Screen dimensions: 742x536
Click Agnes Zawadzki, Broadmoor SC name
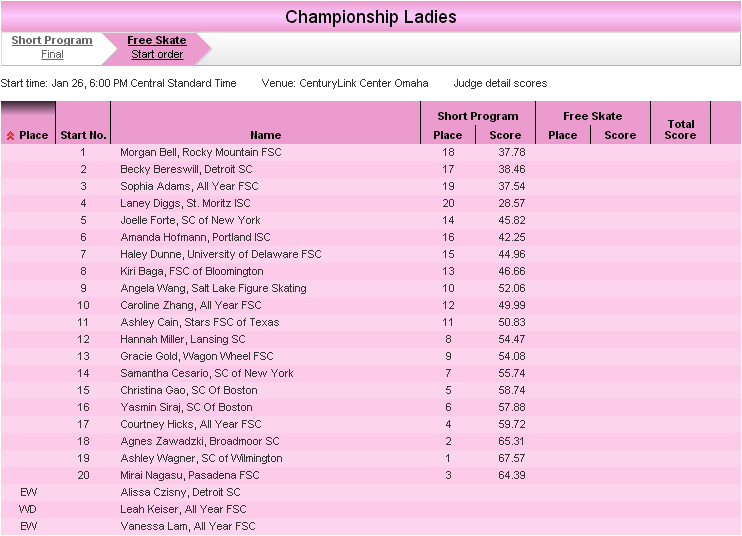(x=200, y=441)
